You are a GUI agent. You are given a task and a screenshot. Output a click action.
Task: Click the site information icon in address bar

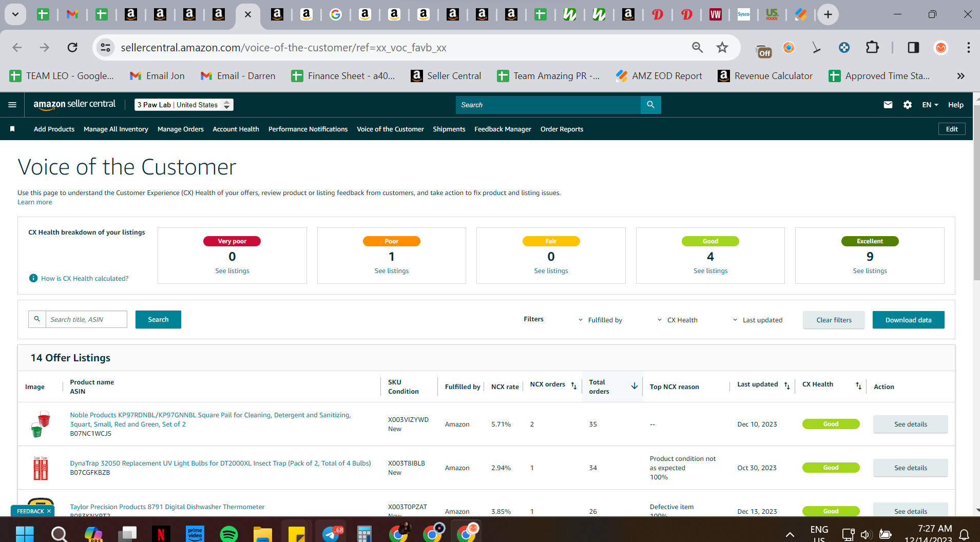pos(105,48)
